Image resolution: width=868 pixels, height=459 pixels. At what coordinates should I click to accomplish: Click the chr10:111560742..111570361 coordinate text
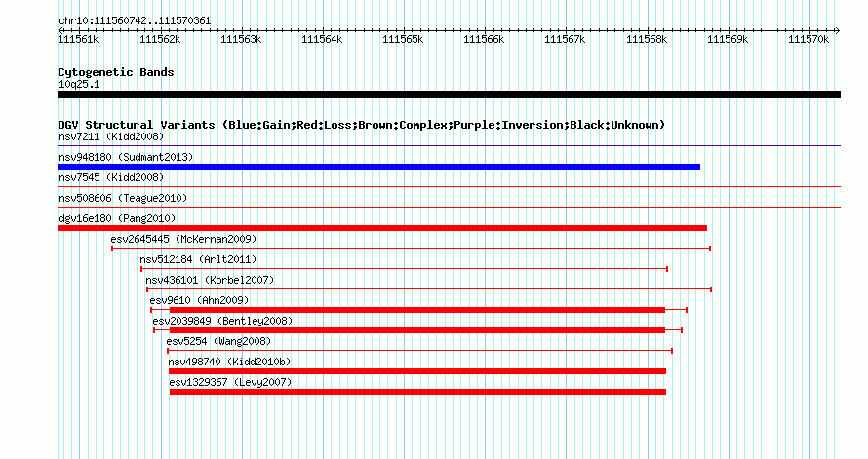tap(135, 21)
